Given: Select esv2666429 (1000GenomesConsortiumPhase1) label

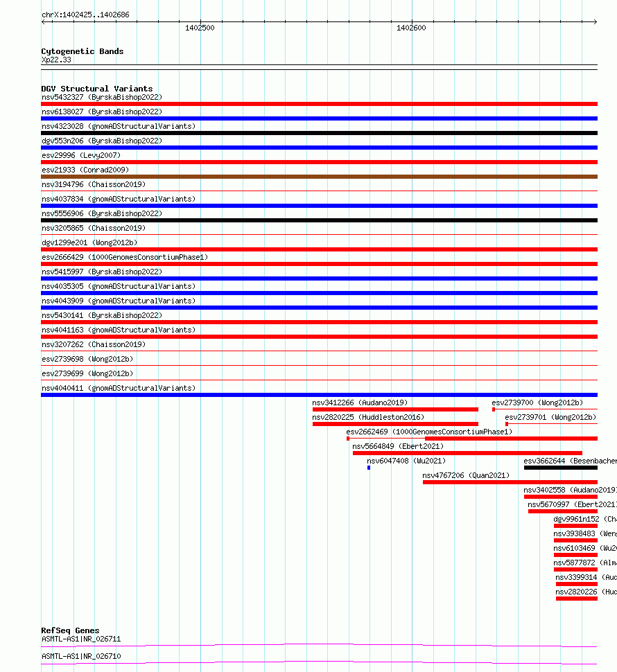Looking at the screenshot, I should 125,258.
